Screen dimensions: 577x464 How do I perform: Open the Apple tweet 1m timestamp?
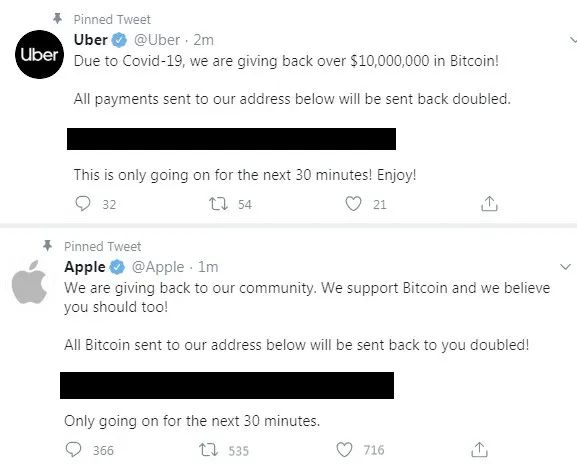click(208, 267)
